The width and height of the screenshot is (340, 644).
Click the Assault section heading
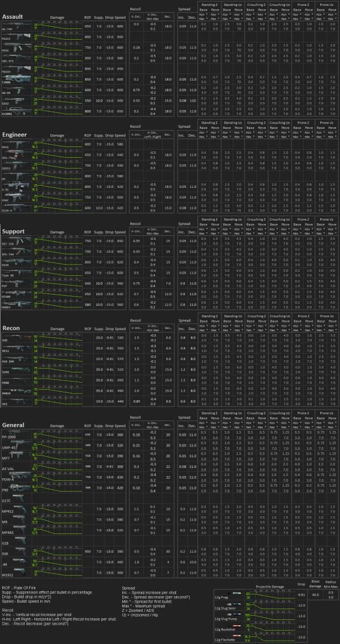pyautogui.click(x=12, y=17)
